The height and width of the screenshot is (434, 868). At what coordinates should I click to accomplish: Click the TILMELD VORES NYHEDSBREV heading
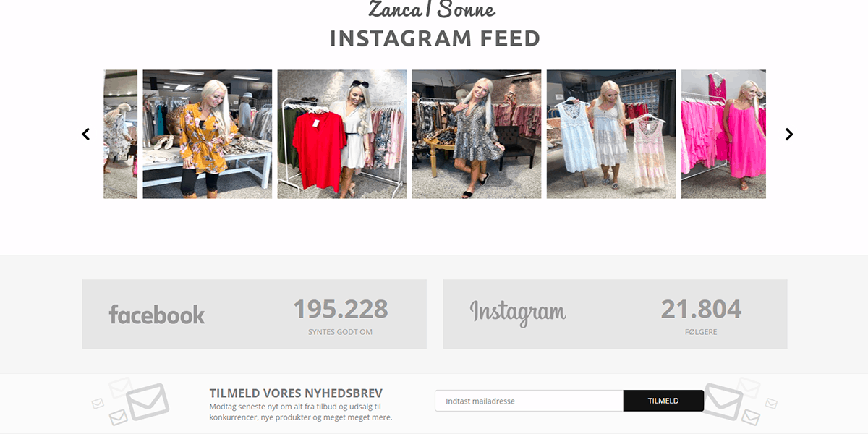(x=296, y=393)
